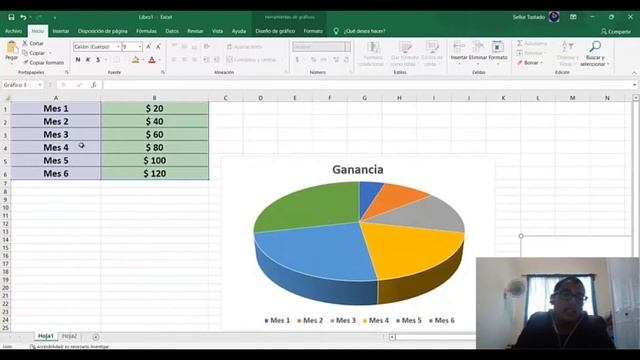Click the Eliminar cells icon

click(x=478, y=47)
